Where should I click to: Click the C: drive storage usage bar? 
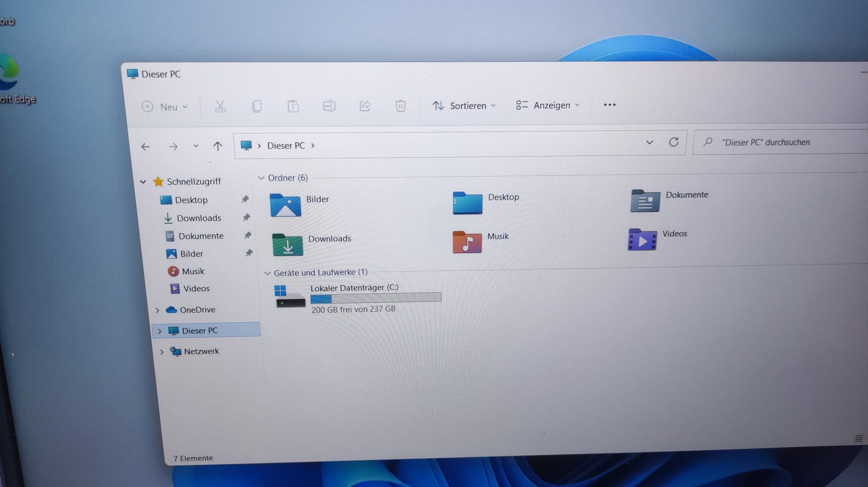(x=376, y=298)
